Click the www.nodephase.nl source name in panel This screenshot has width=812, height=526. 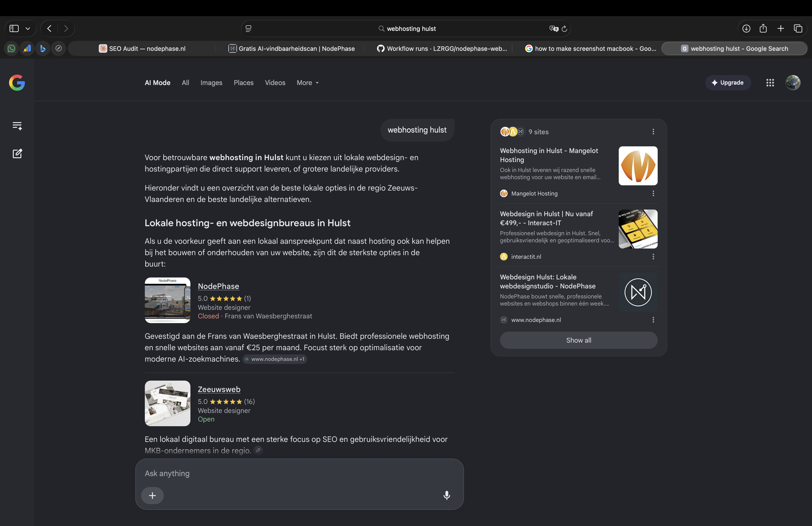536,320
